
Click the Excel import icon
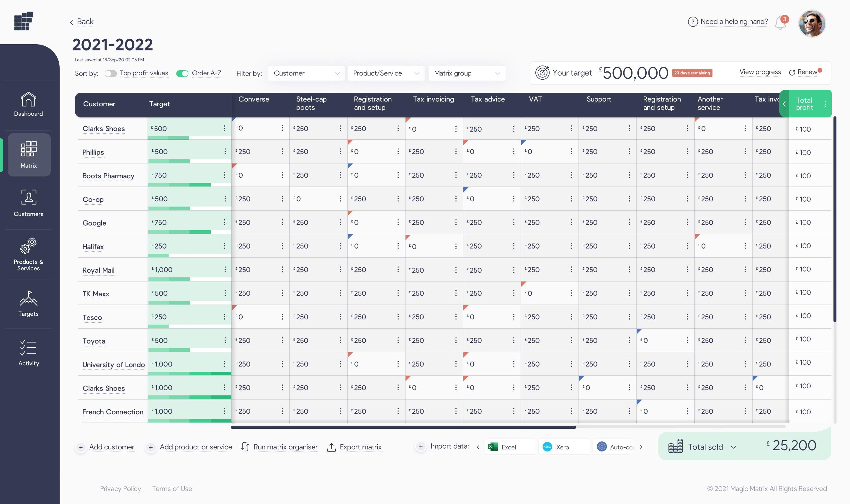[x=493, y=446]
